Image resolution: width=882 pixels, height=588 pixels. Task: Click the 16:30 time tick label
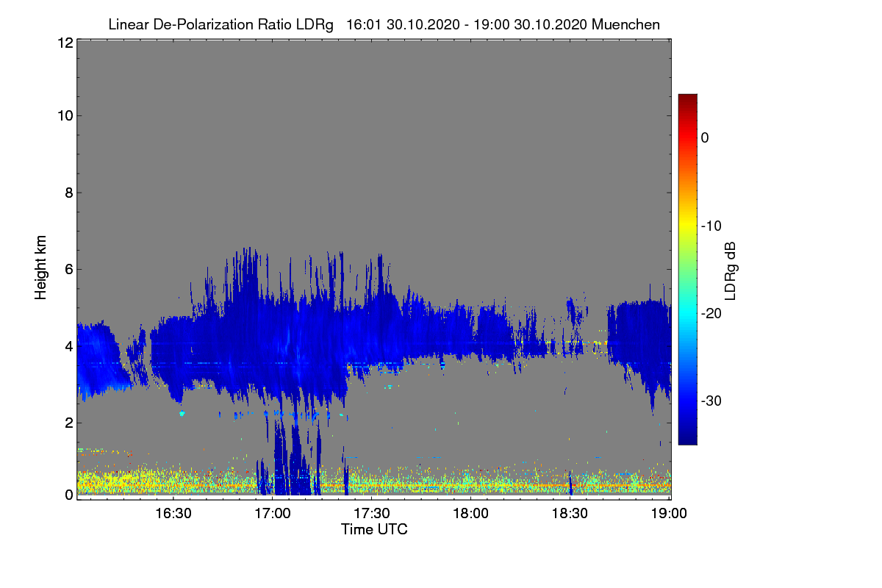tap(173, 513)
